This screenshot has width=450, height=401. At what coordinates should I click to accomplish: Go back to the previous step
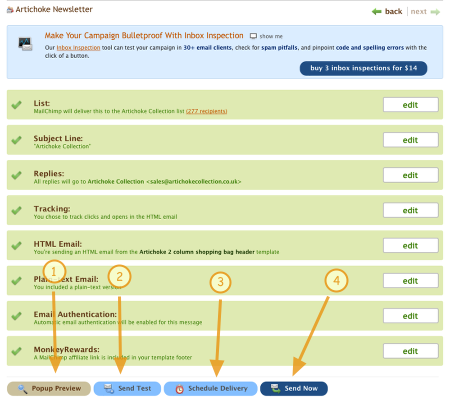coord(393,12)
